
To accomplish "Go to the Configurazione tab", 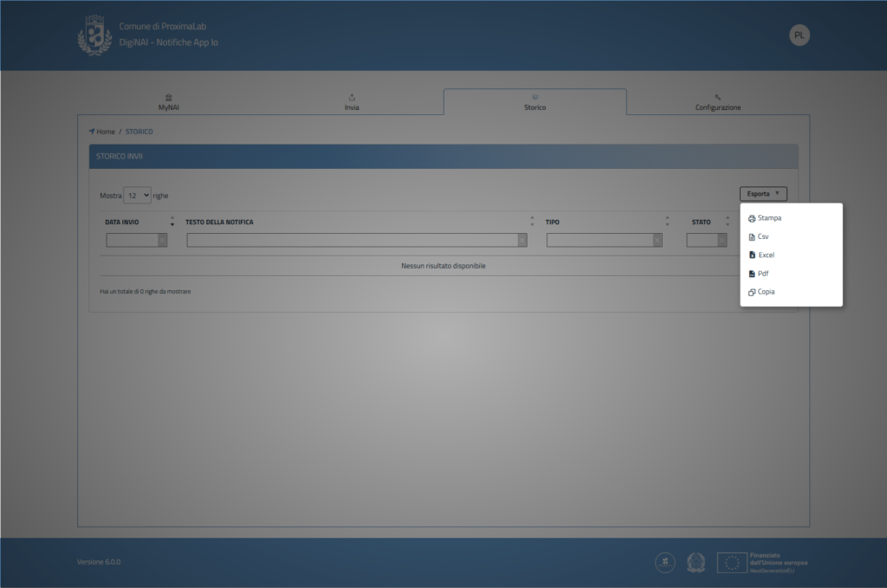I will click(x=717, y=102).
